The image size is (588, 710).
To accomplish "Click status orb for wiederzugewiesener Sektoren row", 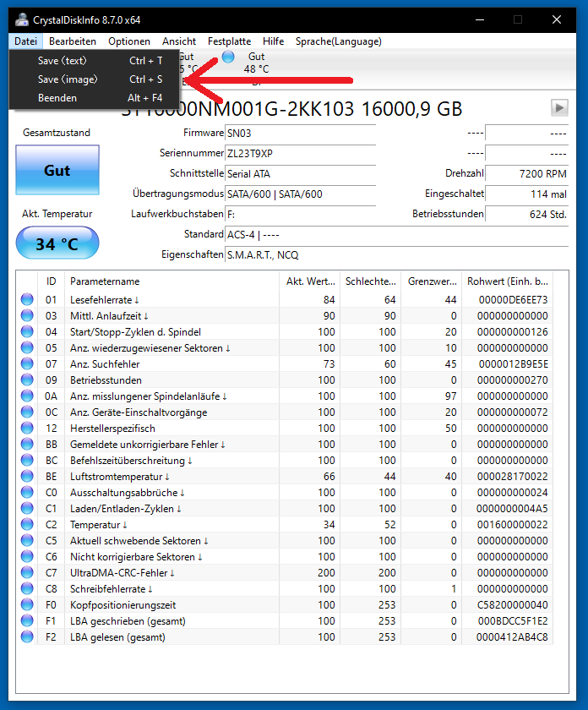I will 27,347.
